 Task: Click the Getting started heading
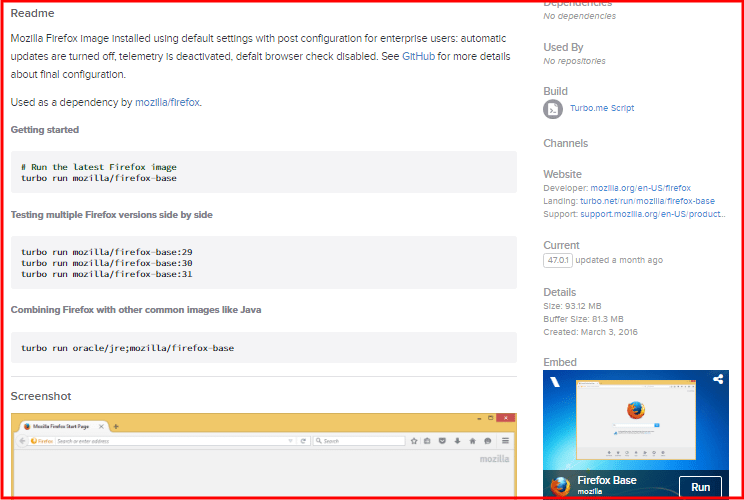coord(45,130)
